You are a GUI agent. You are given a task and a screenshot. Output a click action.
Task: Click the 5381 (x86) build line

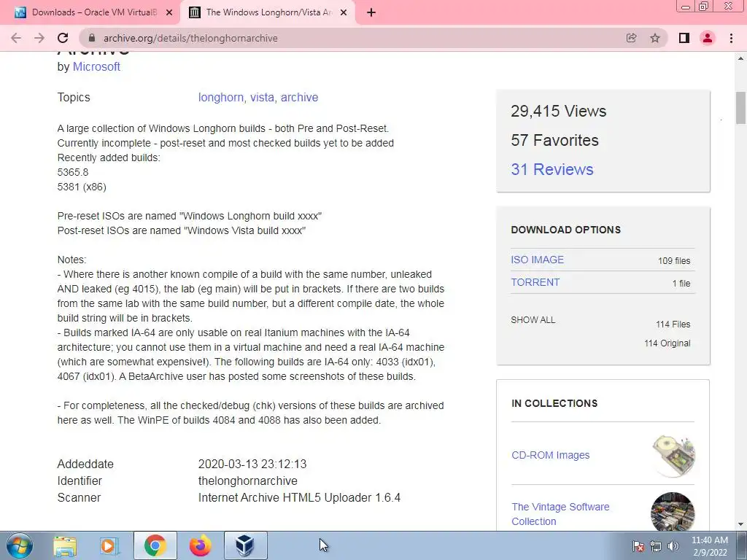pyautogui.click(x=82, y=187)
